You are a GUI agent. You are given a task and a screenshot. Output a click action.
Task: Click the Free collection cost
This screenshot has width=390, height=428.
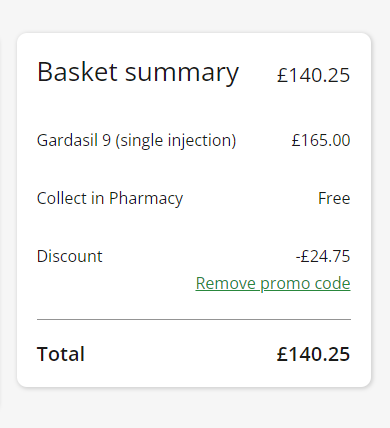334,198
